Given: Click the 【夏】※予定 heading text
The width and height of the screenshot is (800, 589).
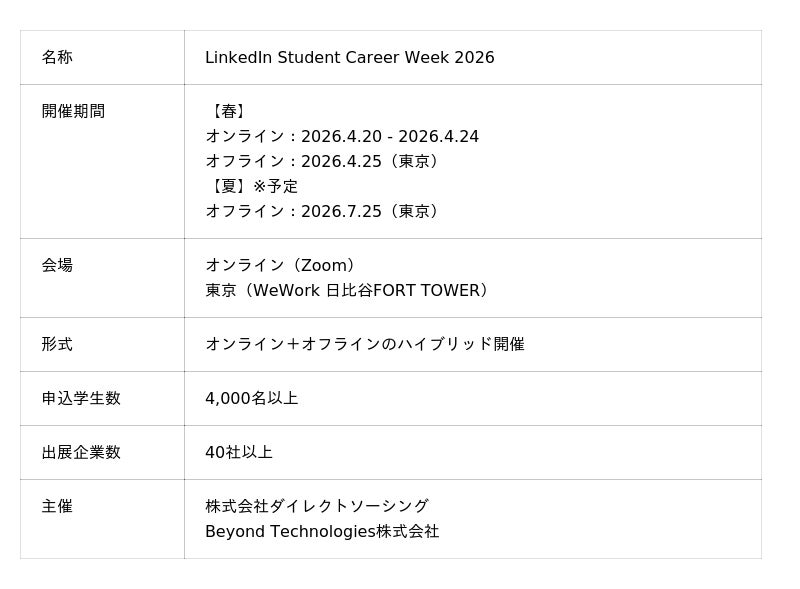Looking at the screenshot, I should tap(252, 187).
